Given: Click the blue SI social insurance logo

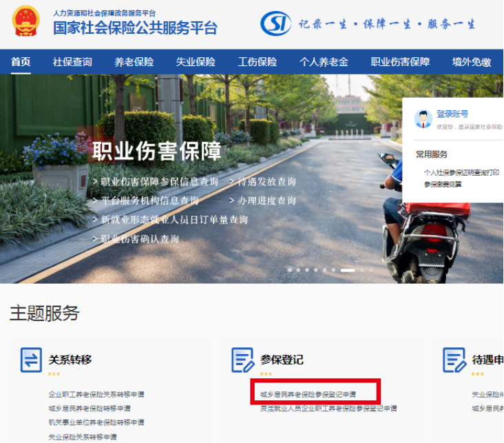Looking at the screenshot, I should [275, 23].
